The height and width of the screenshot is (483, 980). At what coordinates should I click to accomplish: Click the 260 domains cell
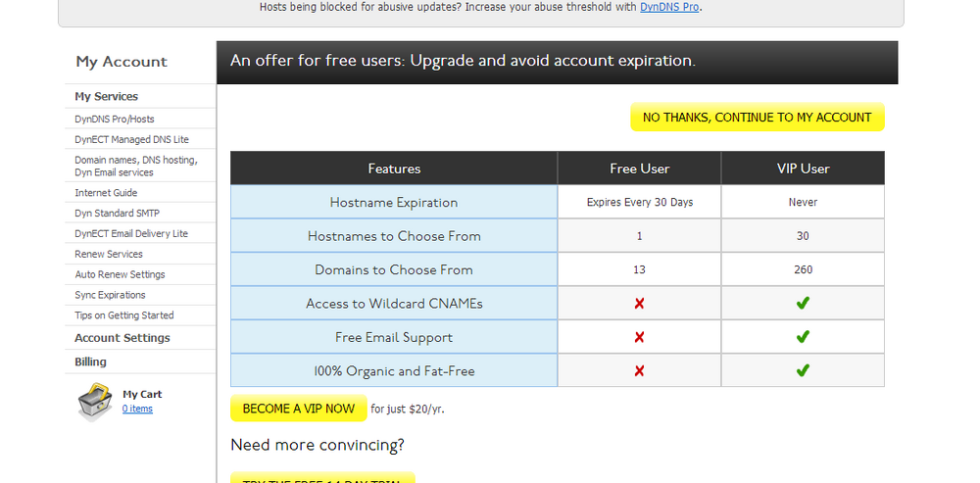804,270
